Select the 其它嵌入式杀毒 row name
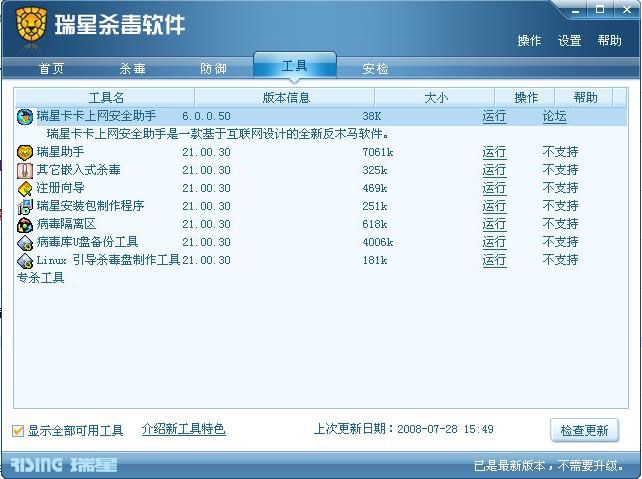Viewport: 642px width, 479px height. pyautogui.click(x=78, y=170)
